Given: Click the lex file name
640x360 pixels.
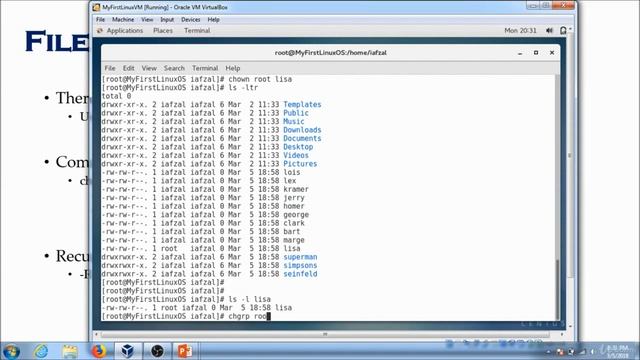Looking at the screenshot, I should [289, 181].
